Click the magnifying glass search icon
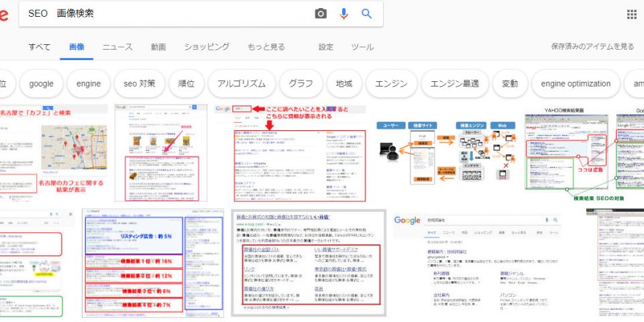The width and height of the screenshot is (644, 322). point(366,13)
